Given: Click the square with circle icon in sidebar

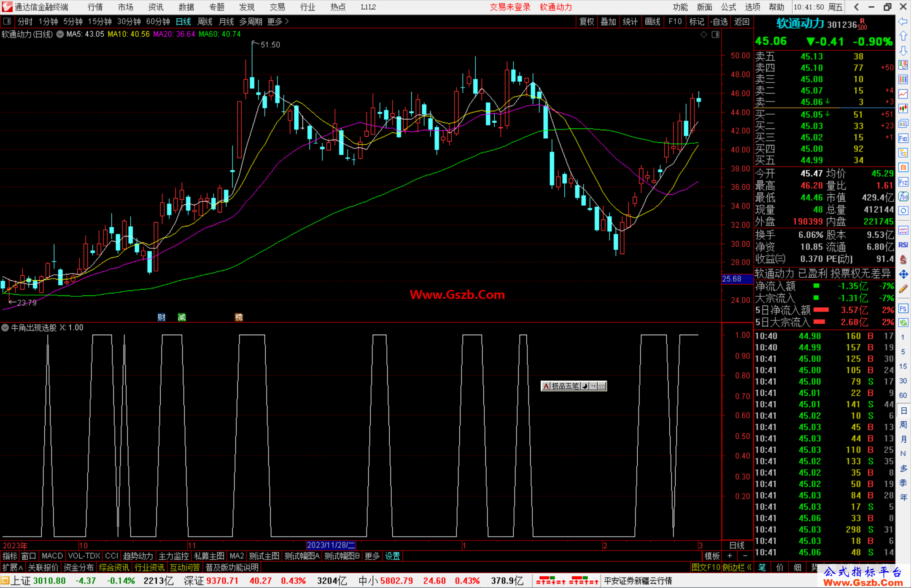Looking at the screenshot, I should coord(903,211).
